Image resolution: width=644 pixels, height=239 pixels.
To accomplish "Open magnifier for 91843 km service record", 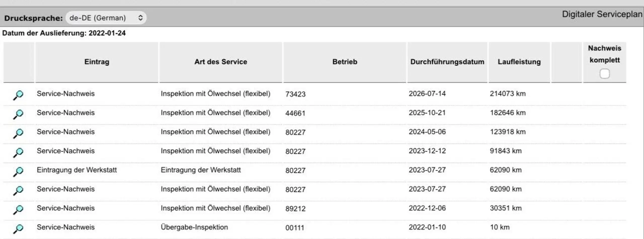I will 18,153.
